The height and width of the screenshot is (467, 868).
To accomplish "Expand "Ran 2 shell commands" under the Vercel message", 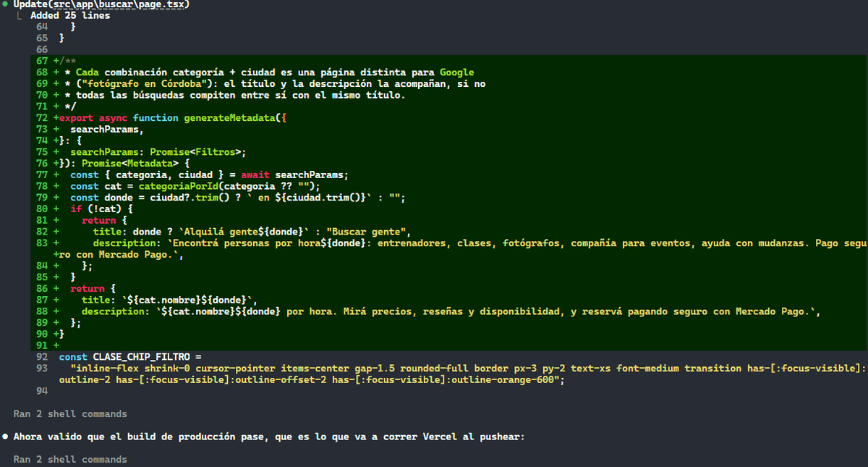I will (x=70, y=460).
